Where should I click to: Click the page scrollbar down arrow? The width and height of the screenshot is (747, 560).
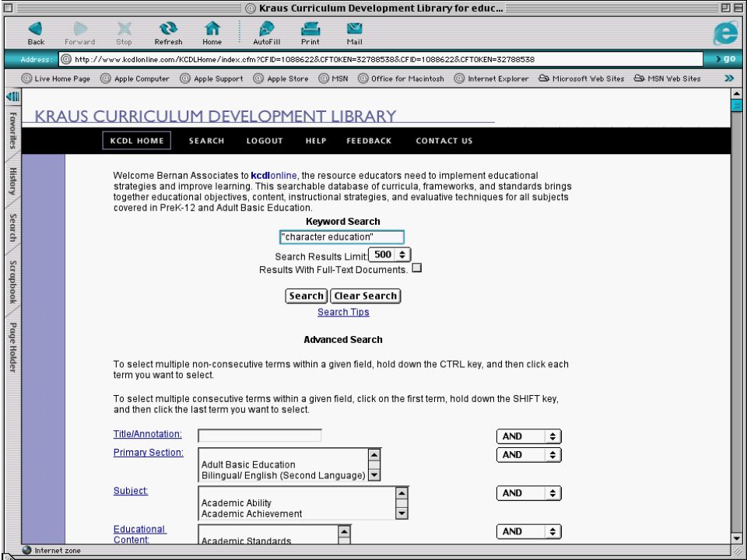click(736, 538)
